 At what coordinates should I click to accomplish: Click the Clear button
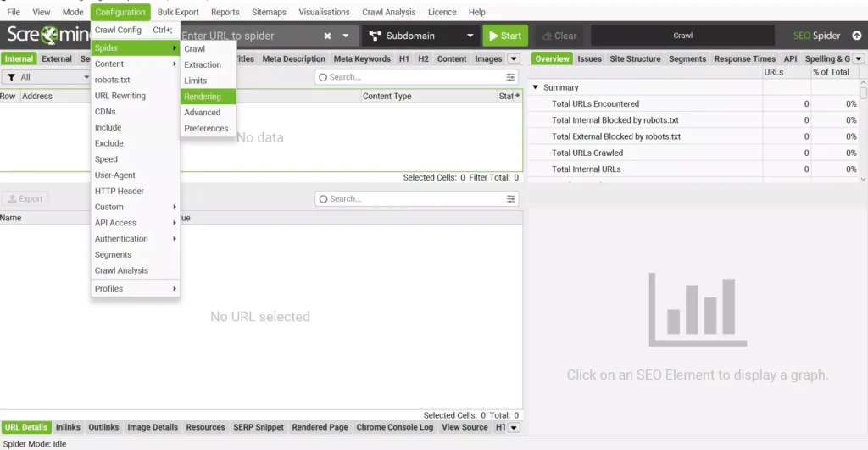[x=559, y=36]
